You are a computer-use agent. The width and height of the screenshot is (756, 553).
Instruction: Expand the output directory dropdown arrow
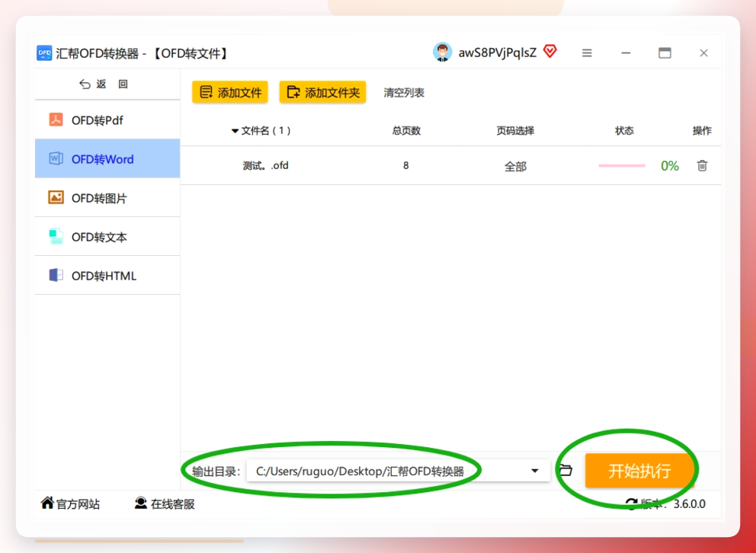[x=535, y=471]
